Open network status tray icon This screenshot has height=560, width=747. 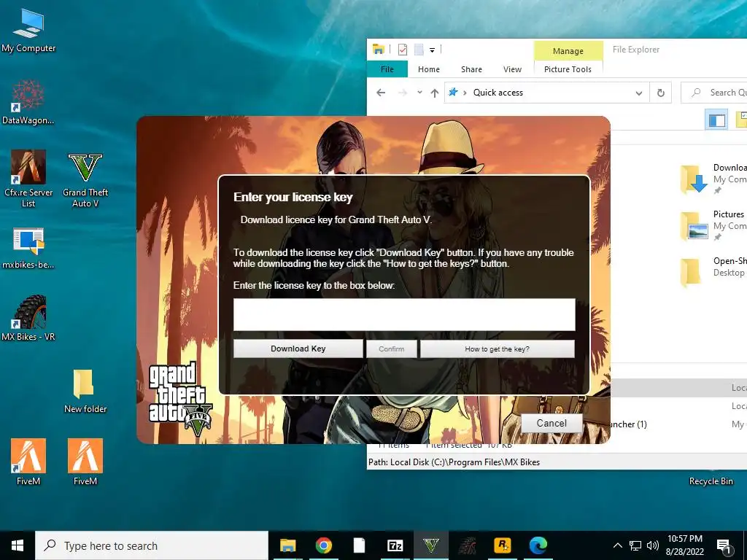tap(635, 545)
